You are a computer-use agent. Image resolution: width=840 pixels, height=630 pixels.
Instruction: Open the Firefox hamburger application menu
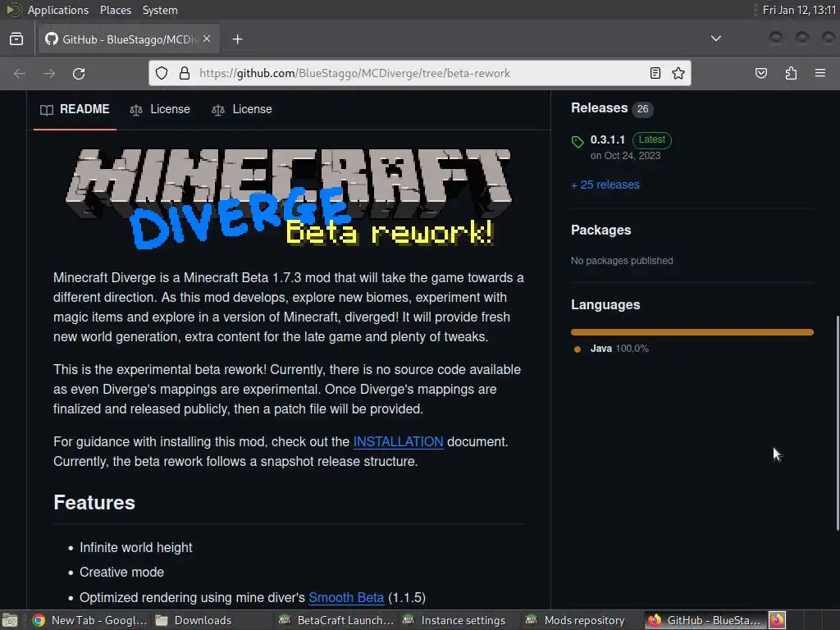tap(820, 73)
